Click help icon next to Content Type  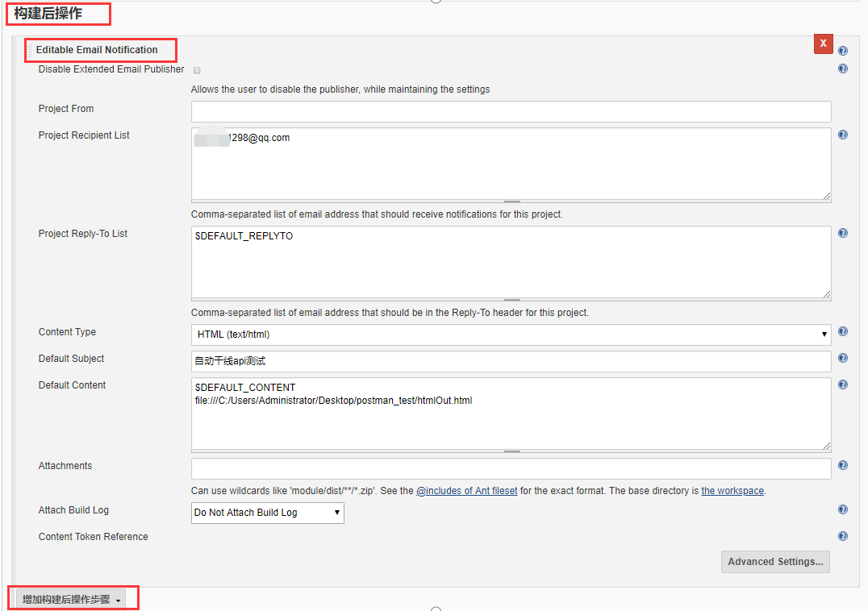843,332
